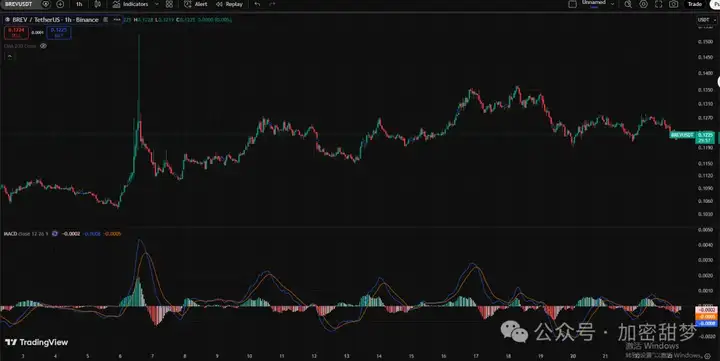Viewport: 720px width, 361px height.
Task: Click the 0.1150 price scale label
Action: [x=705, y=164]
